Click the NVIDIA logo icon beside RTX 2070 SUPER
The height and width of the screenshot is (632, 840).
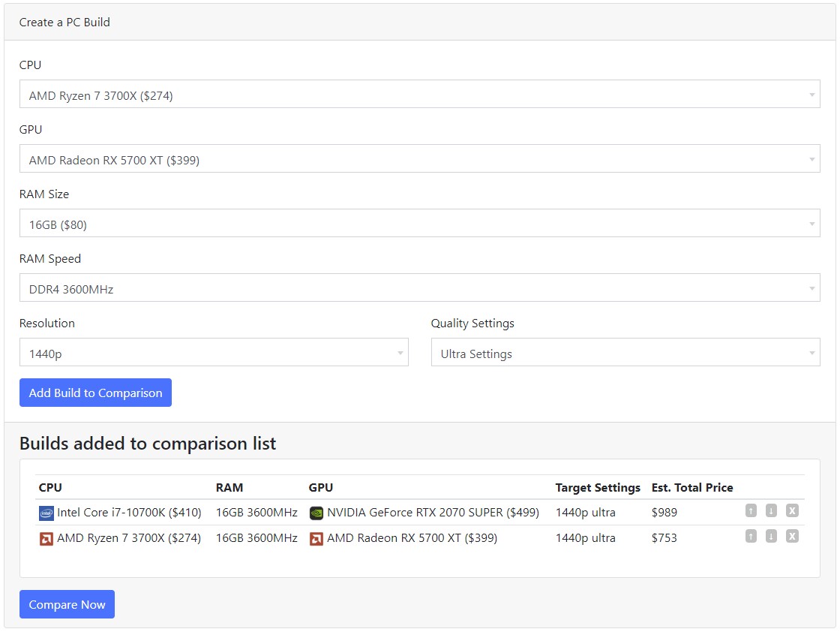316,513
